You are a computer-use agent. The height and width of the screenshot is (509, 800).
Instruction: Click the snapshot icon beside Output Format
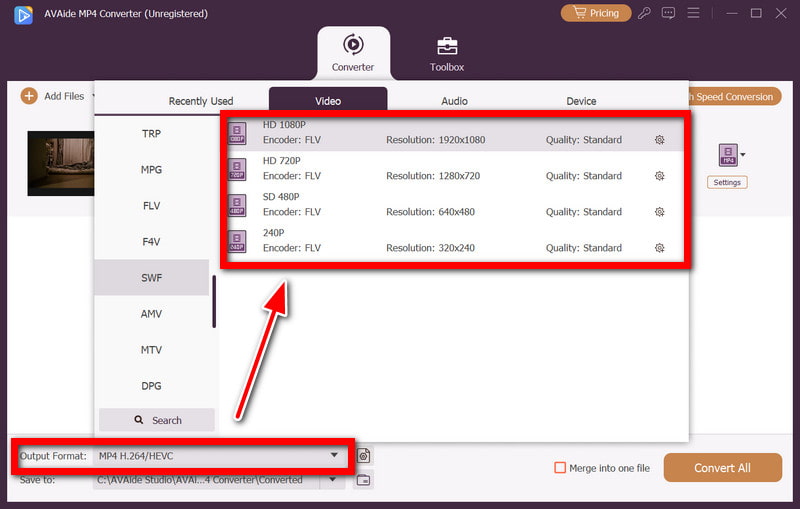tap(364, 456)
